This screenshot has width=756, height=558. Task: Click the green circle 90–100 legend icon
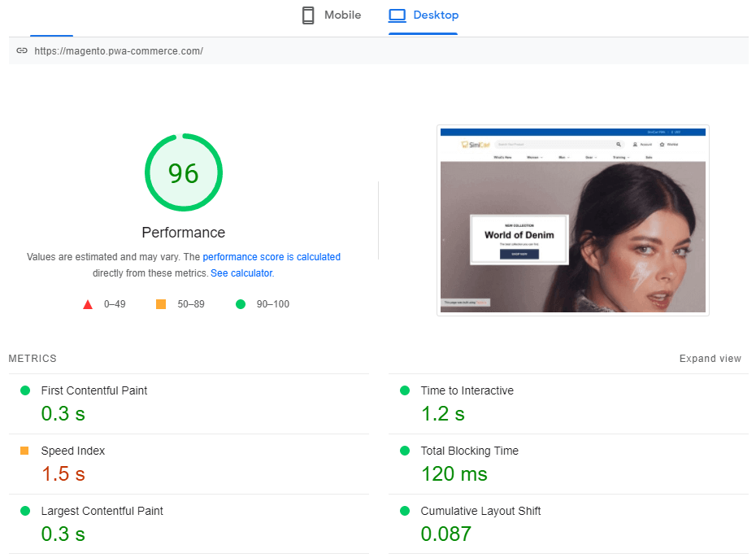point(240,304)
